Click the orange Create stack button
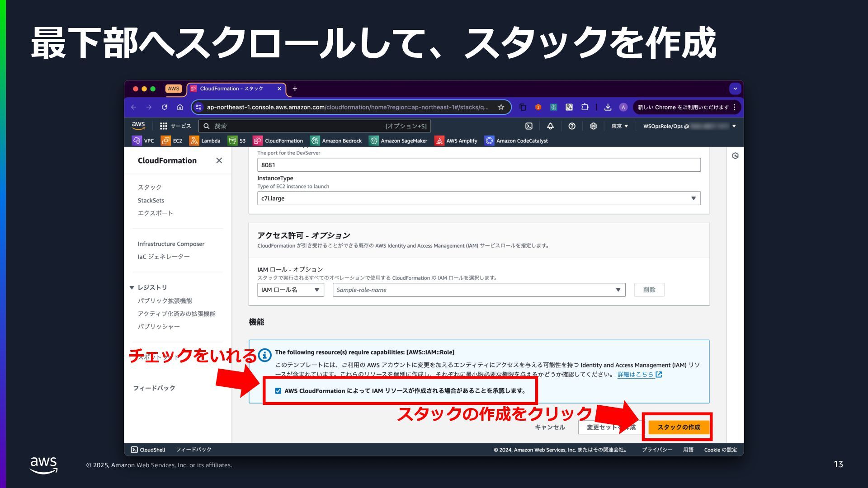 [x=678, y=427]
